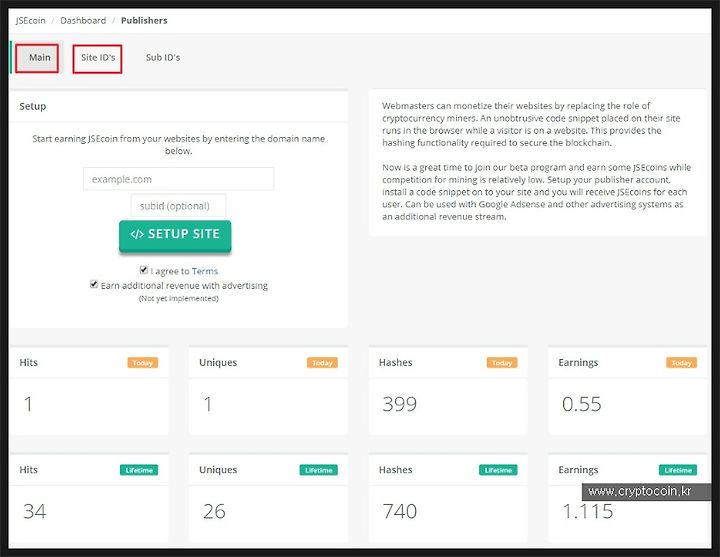Switch to the Site ID's tab
720x557 pixels.
pos(97,58)
